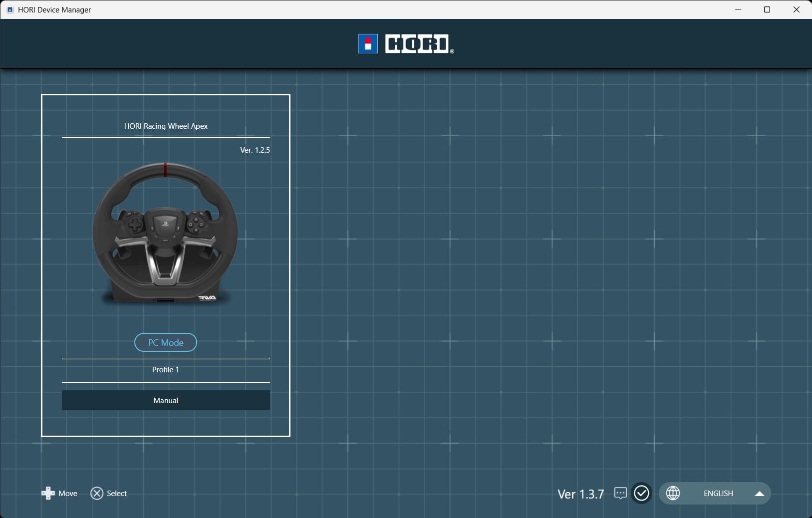This screenshot has height=518, width=812.
Task: Click the racing wheel product image
Action: [165, 234]
